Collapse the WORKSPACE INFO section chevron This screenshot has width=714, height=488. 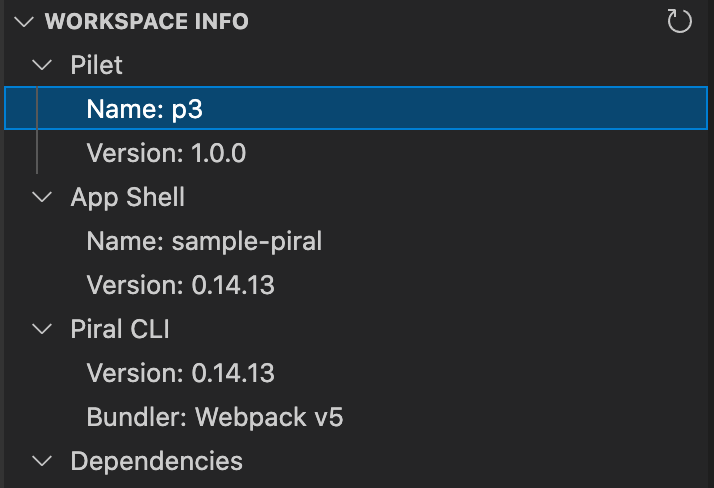[24, 22]
